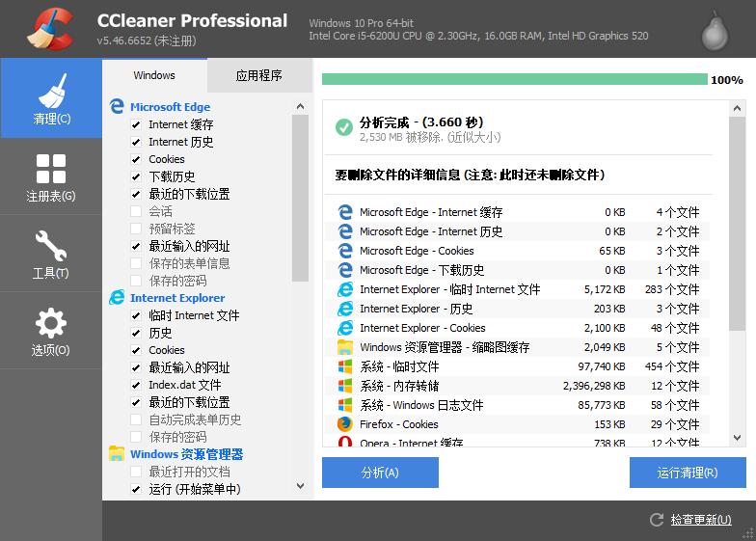This screenshot has height=541, width=756.
Task: Open the 工具(T) tools section
Action: pyautogui.click(x=51, y=254)
